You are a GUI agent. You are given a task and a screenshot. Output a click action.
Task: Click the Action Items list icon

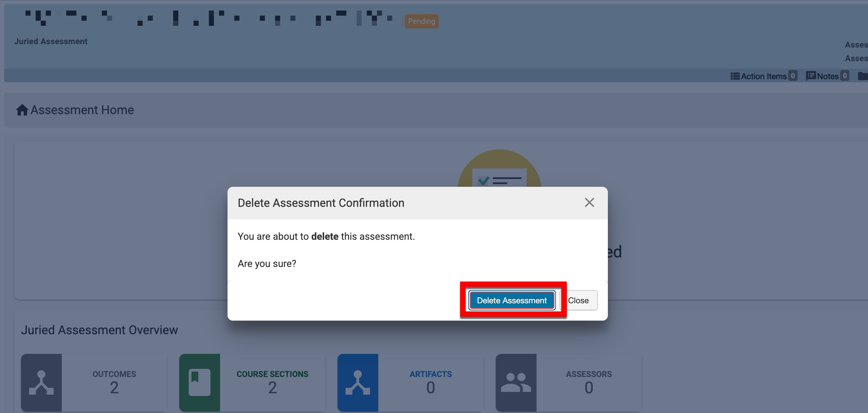pos(735,76)
